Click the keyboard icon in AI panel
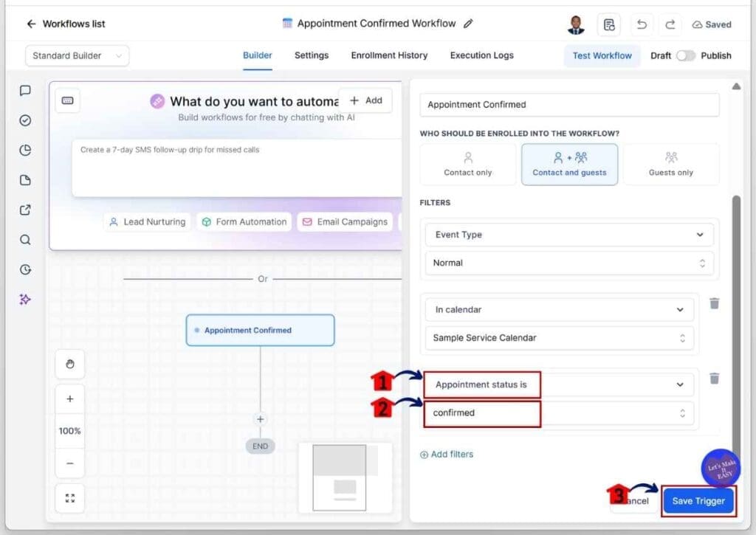The image size is (756, 535). [x=67, y=101]
